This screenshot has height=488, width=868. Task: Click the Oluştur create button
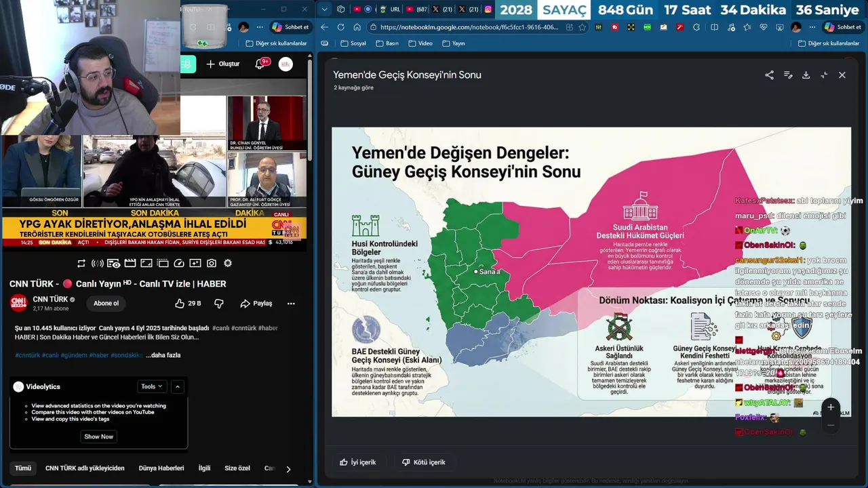click(x=223, y=64)
